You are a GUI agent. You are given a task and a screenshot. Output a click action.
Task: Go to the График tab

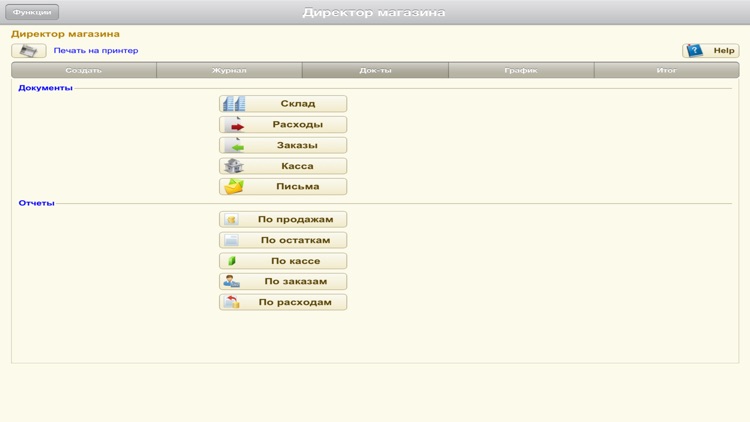(x=521, y=70)
